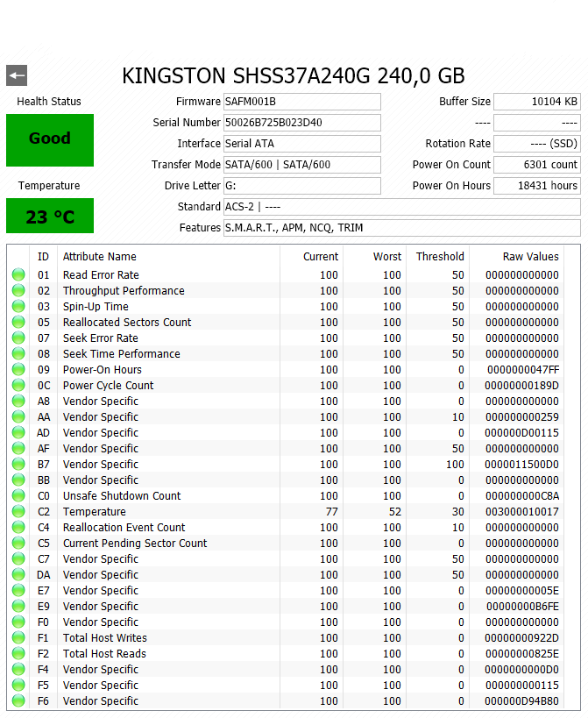Click the status icon for Seek Time Performance
The image size is (588, 718).
[18, 354]
